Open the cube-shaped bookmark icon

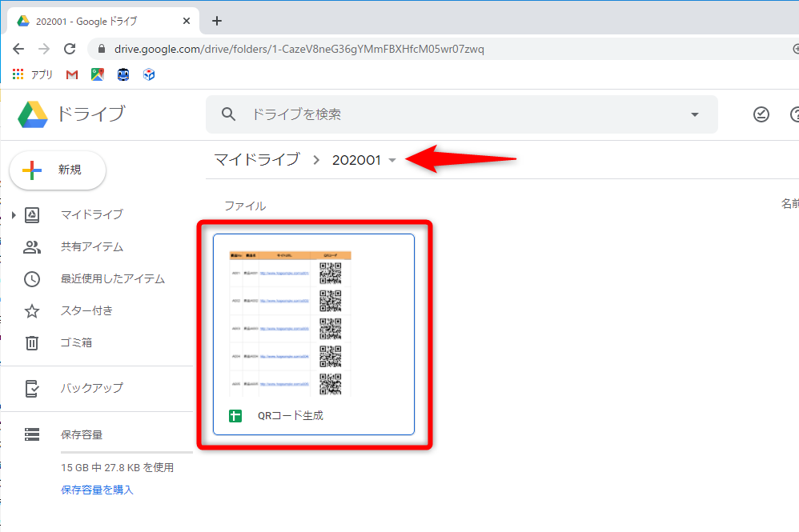149,75
